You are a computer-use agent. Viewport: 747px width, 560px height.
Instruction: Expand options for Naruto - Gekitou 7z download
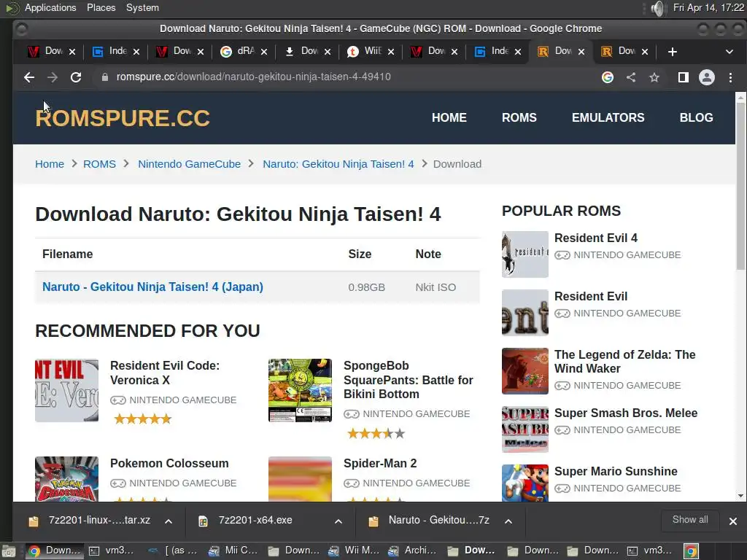click(x=508, y=521)
